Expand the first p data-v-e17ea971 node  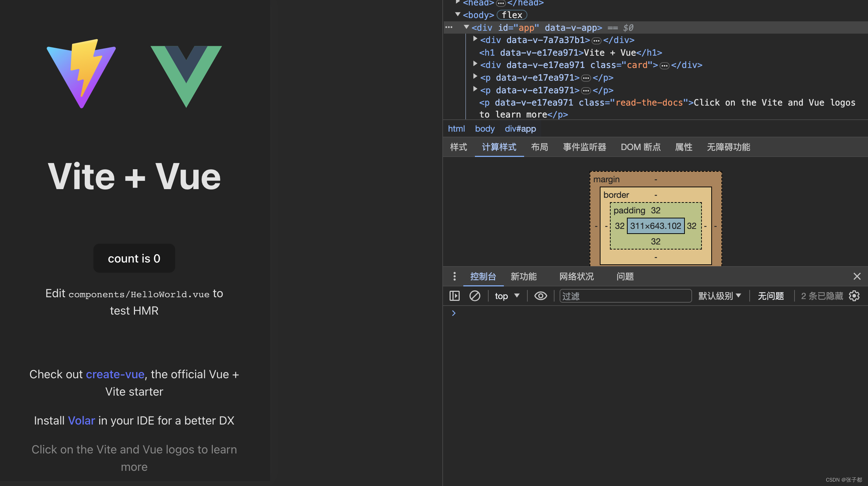[475, 77]
